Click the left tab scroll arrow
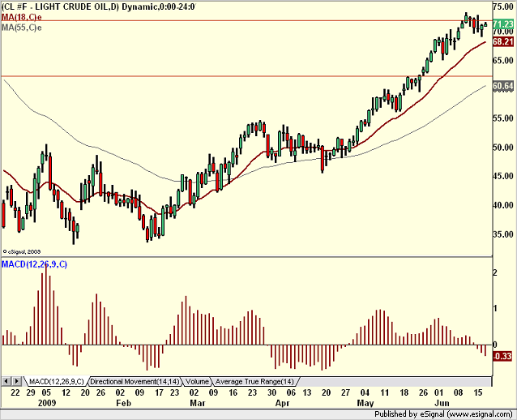 (x=6, y=381)
